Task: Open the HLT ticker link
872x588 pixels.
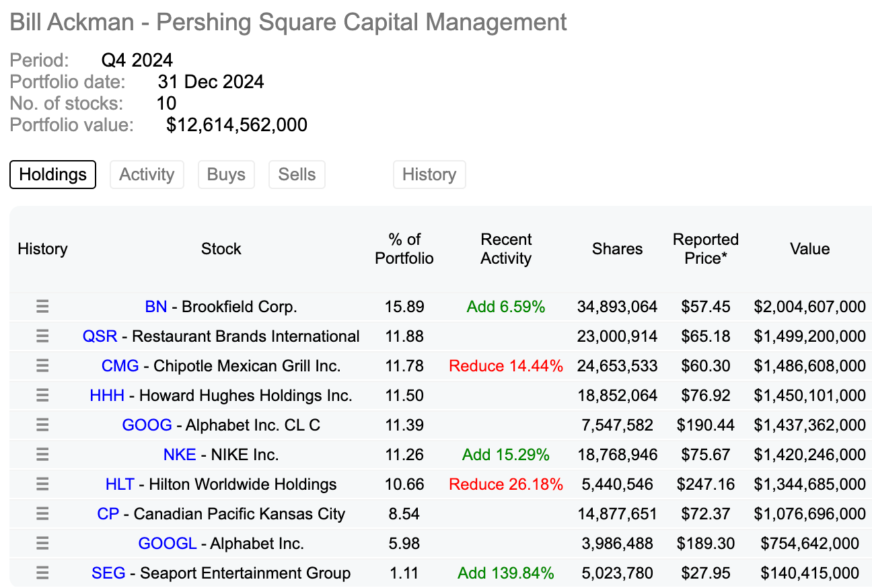Action: coord(120,484)
